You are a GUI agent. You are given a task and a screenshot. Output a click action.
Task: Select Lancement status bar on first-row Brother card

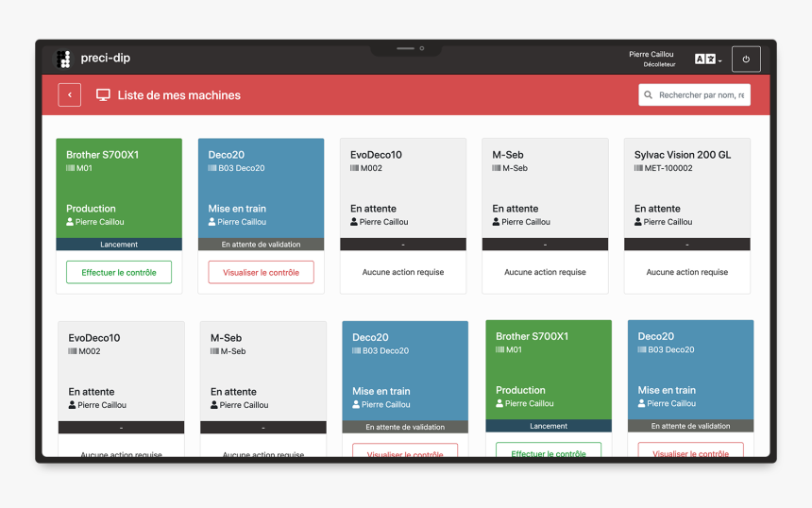pyautogui.click(x=119, y=245)
